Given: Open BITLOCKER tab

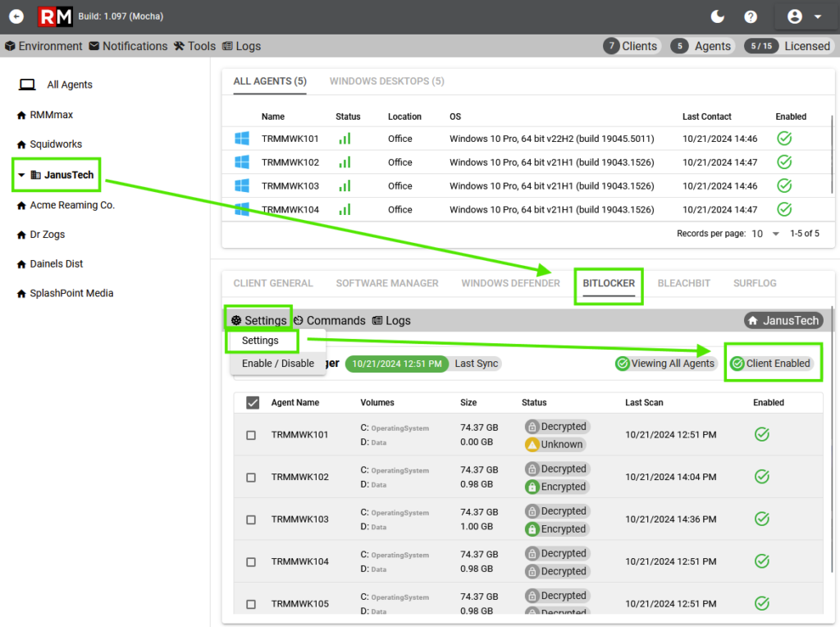Looking at the screenshot, I should click(x=609, y=283).
